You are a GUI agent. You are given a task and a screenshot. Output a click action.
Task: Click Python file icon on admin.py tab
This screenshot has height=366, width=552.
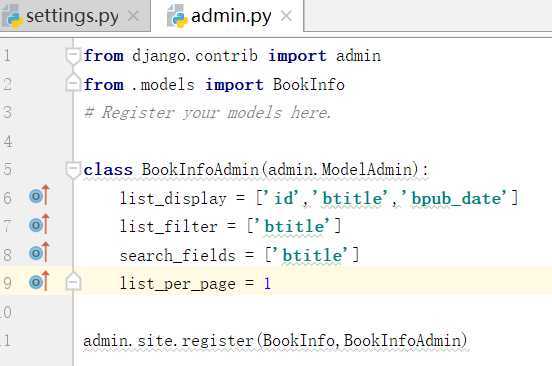[177, 16]
